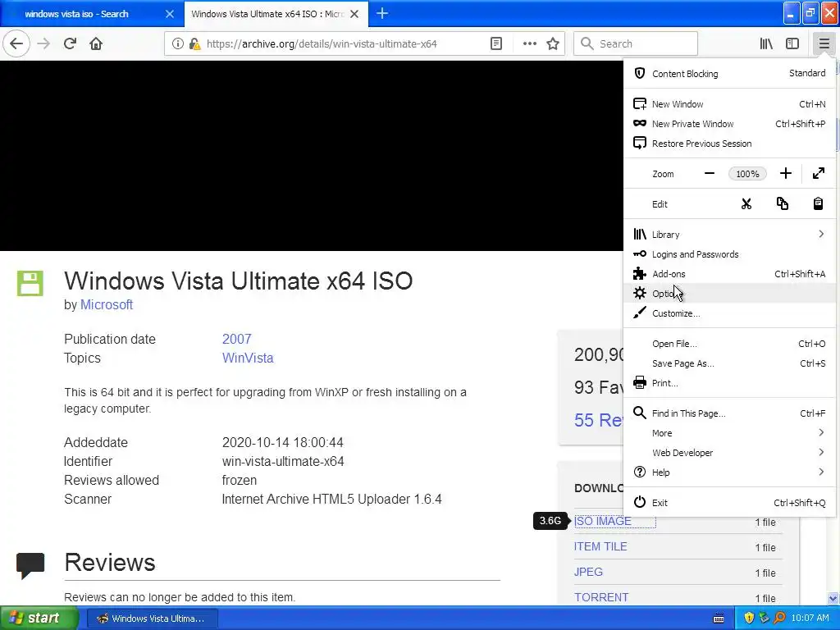
Task: Click the Search input box
Action: (x=636, y=43)
